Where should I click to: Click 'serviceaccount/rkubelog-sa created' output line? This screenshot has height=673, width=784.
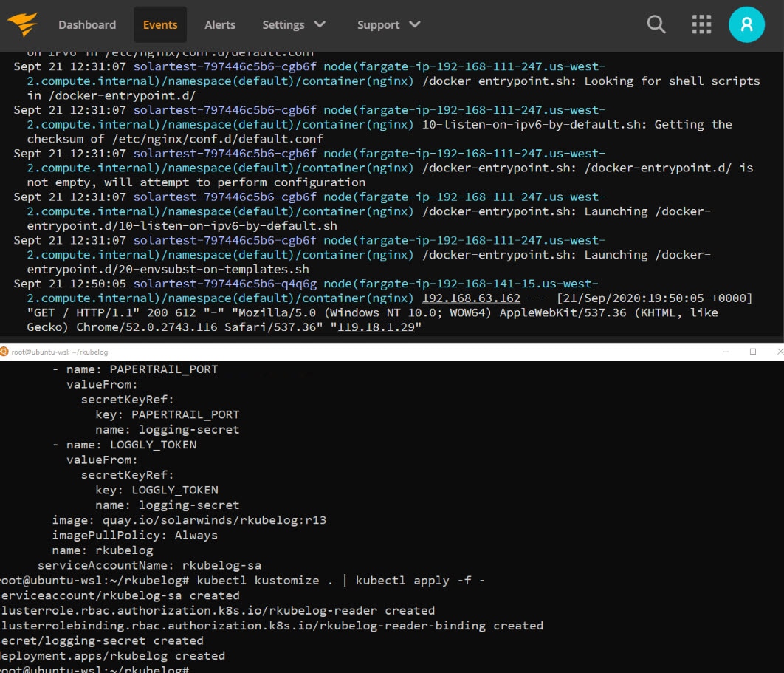click(x=120, y=595)
